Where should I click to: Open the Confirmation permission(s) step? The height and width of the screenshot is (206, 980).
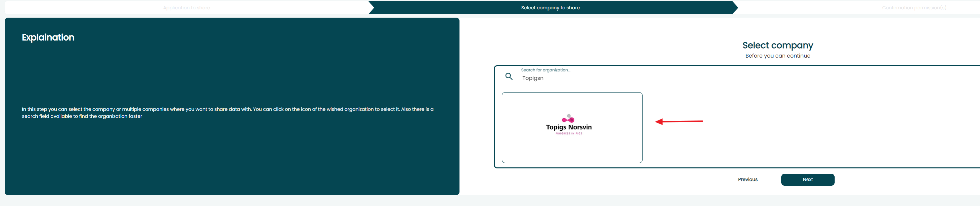click(914, 8)
